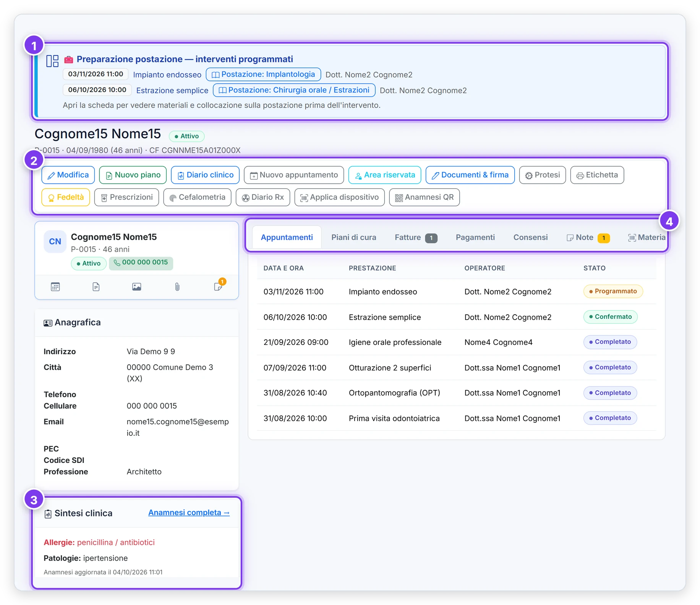Screen dimensions: 700x605
Task: Switch to Piani di cura tab
Action: point(354,237)
